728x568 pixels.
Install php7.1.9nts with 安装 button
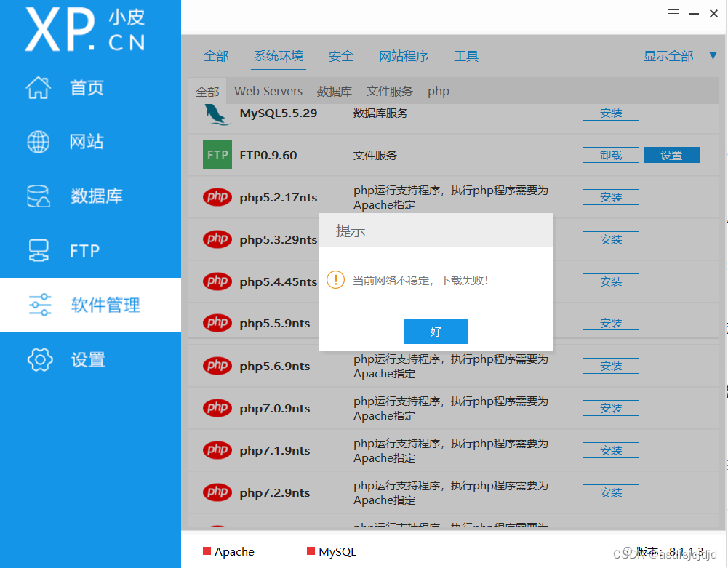(610, 450)
